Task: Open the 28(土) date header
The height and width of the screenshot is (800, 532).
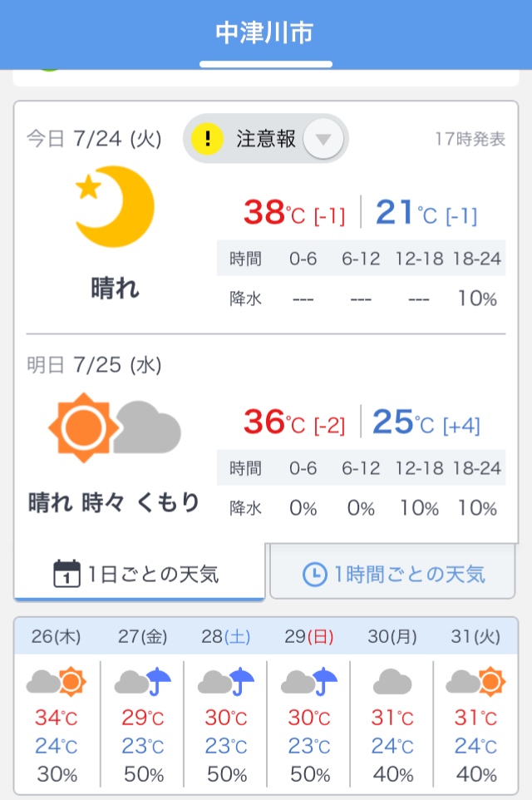Action: click(226, 636)
